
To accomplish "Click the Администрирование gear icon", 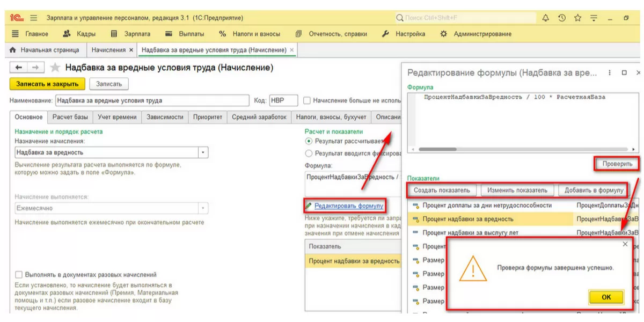I will pyautogui.click(x=443, y=34).
